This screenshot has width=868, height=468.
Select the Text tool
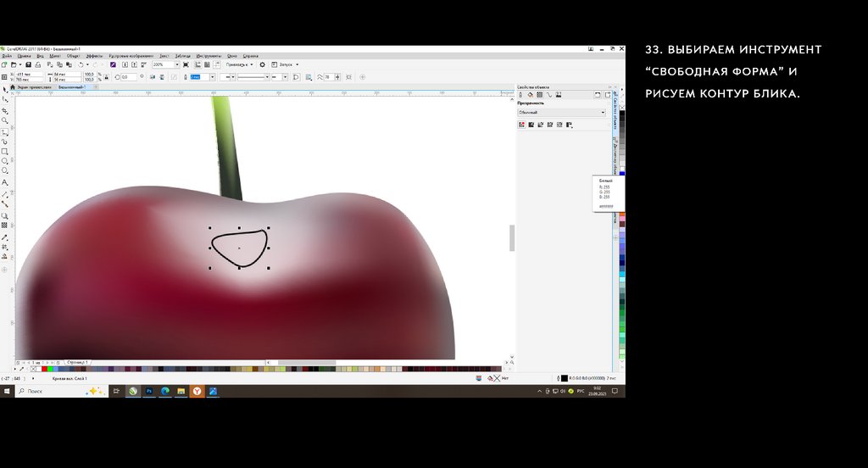click(x=5, y=182)
